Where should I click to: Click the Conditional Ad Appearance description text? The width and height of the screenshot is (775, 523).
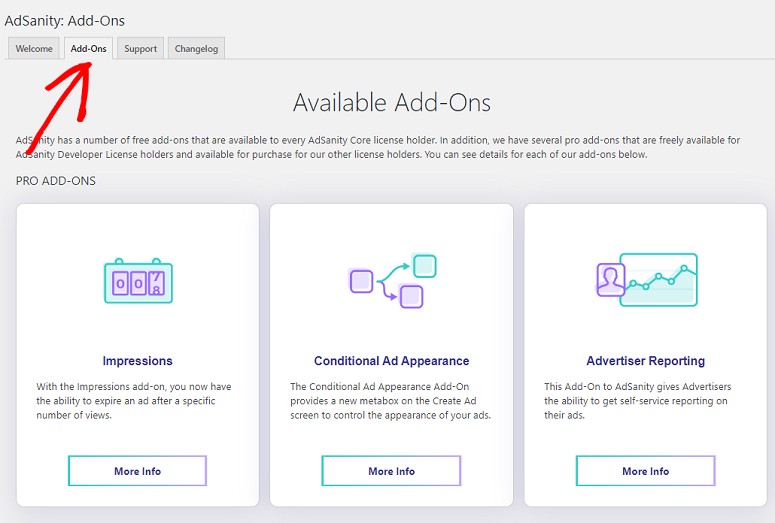[x=390, y=401]
